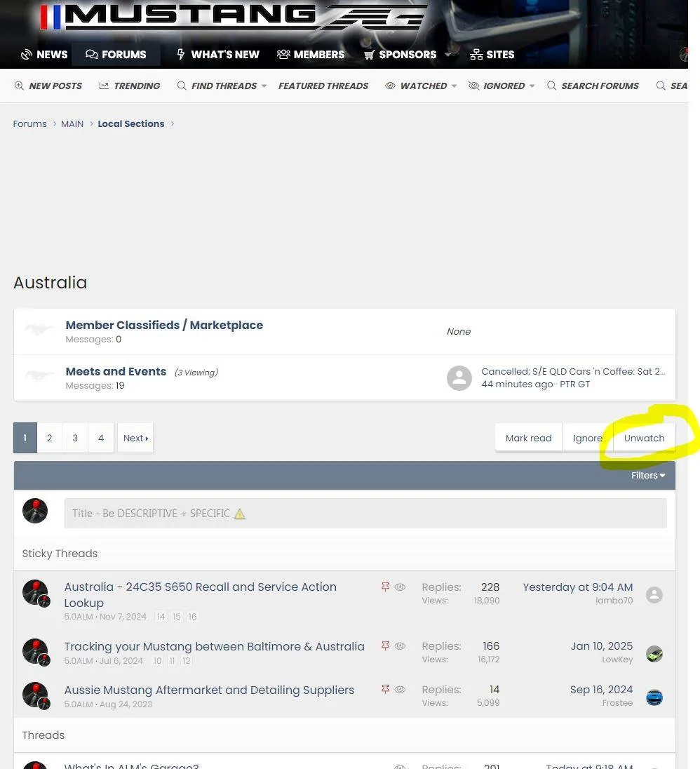
Task: Click the Forums breadcrumb
Action: point(30,124)
